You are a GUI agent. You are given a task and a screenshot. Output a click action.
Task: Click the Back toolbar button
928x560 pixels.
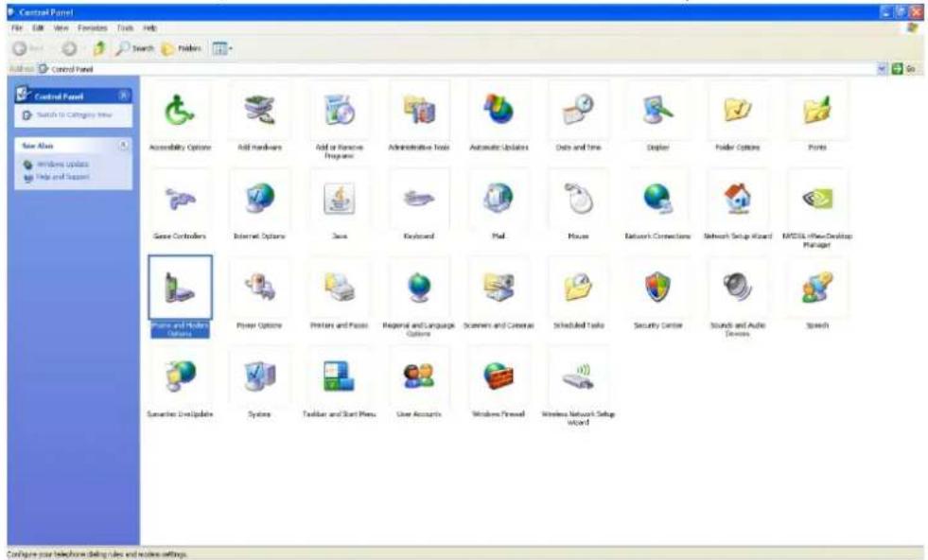(x=27, y=48)
